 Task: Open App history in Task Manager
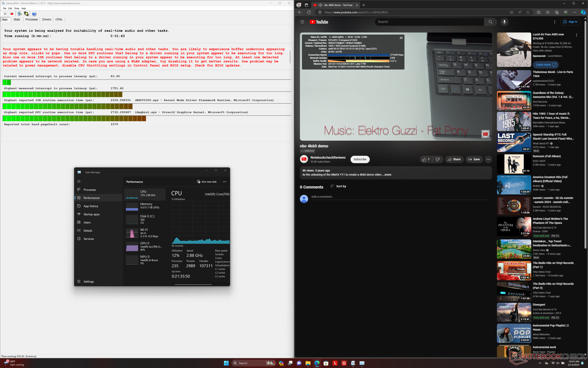(98, 206)
